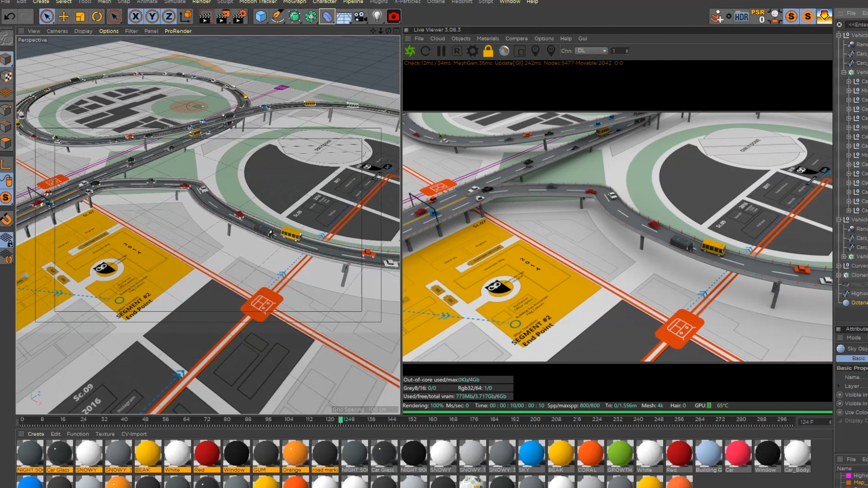Image resolution: width=868 pixels, height=488 pixels.
Task: Expand the Cloner tree node
Action: click(x=839, y=275)
